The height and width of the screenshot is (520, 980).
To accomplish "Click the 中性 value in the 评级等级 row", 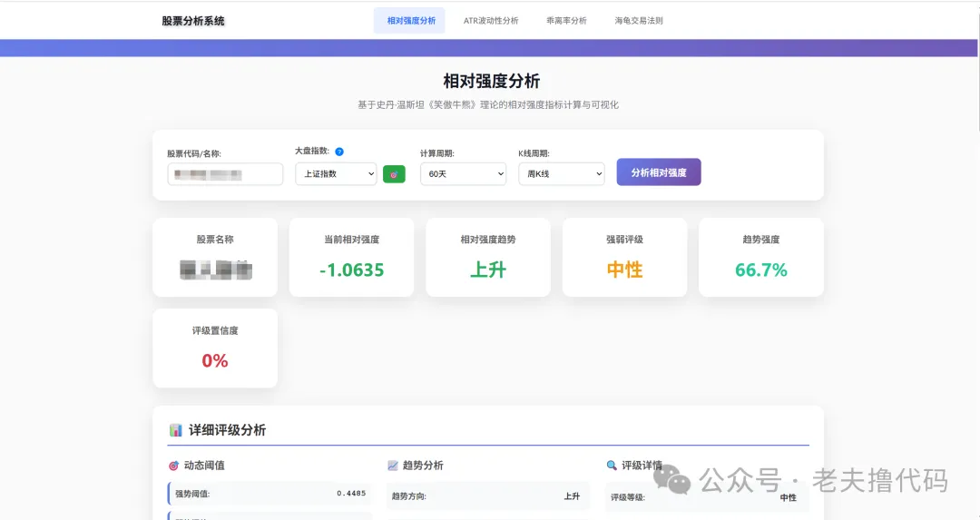I will point(789,497).
